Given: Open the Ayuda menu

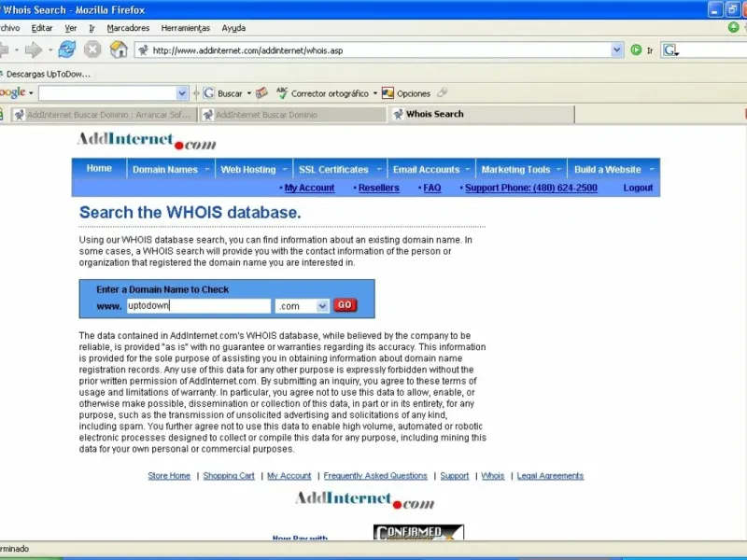Looking at the screenshot, I should [x=233, y=28].
